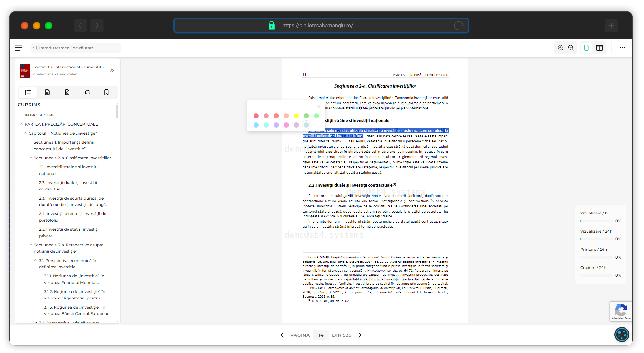Click the reCAPTCHA badge
This screenshot has height=353, width=644.
tap(621, 311)
